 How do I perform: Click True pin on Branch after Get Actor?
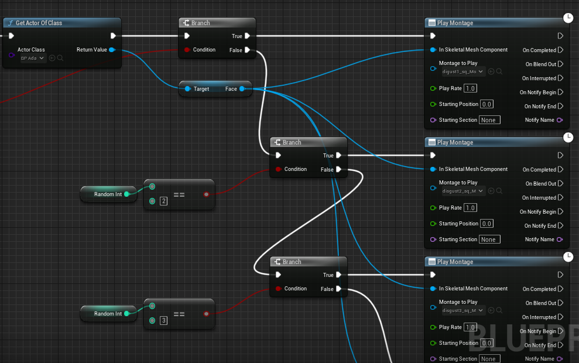247,36
